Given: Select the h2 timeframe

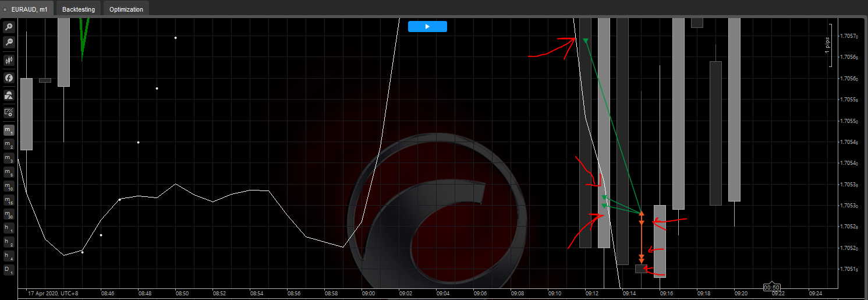Looking at the screenshot, I should (9, 242).
